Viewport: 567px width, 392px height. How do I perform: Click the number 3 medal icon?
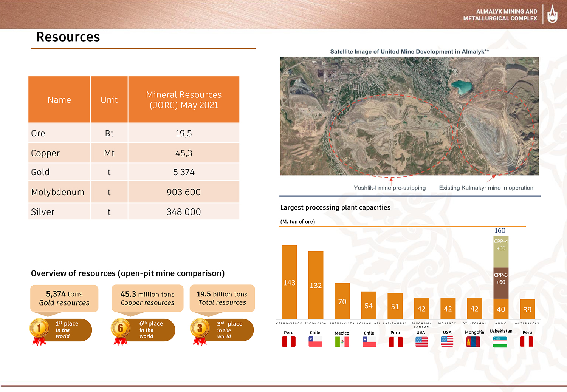click(200, 328)
